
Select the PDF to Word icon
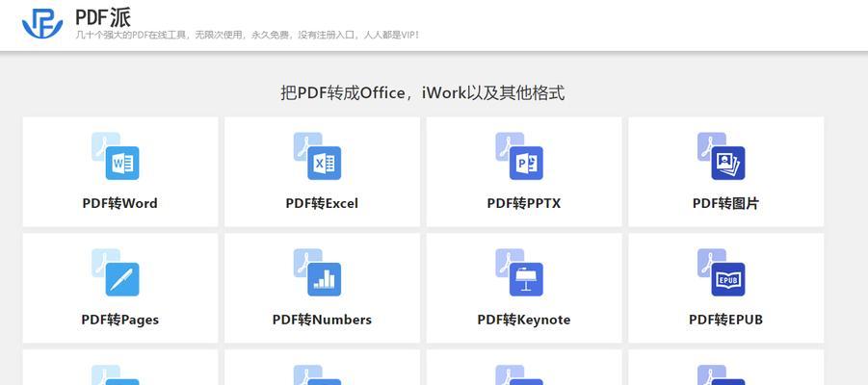pos(116,156)
